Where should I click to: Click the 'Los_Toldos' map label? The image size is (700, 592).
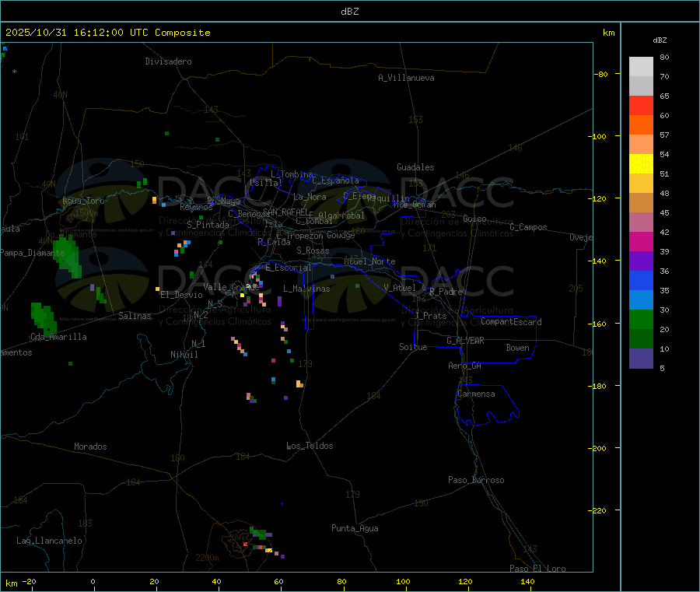[x=310, y=446]
